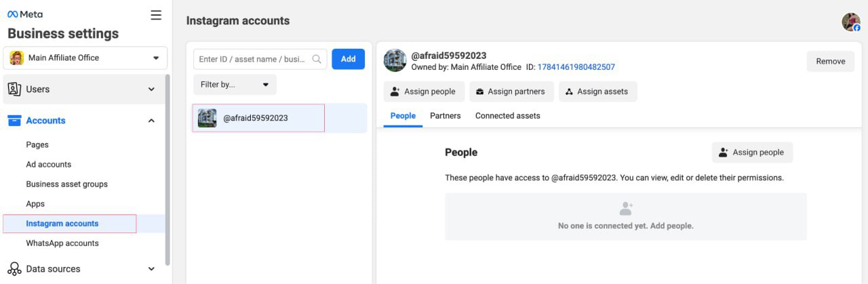Expand the Users section chevron

pos(151,89)
